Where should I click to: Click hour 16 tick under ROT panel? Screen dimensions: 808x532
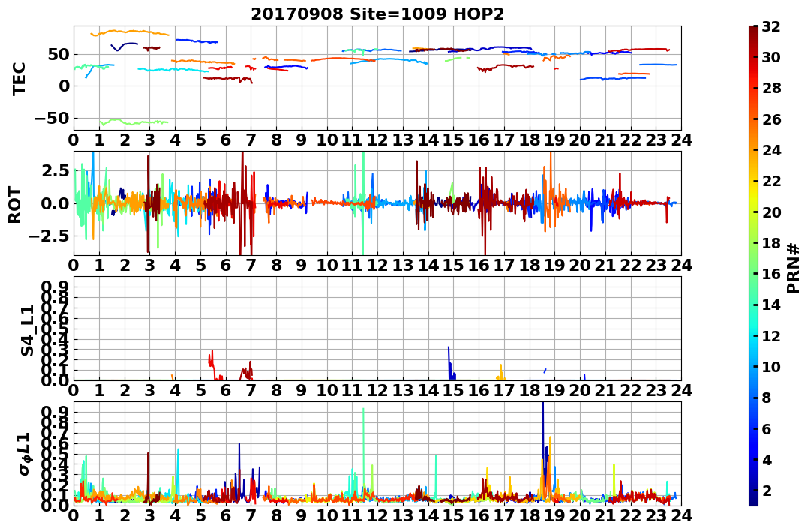(x=479, y=266)
